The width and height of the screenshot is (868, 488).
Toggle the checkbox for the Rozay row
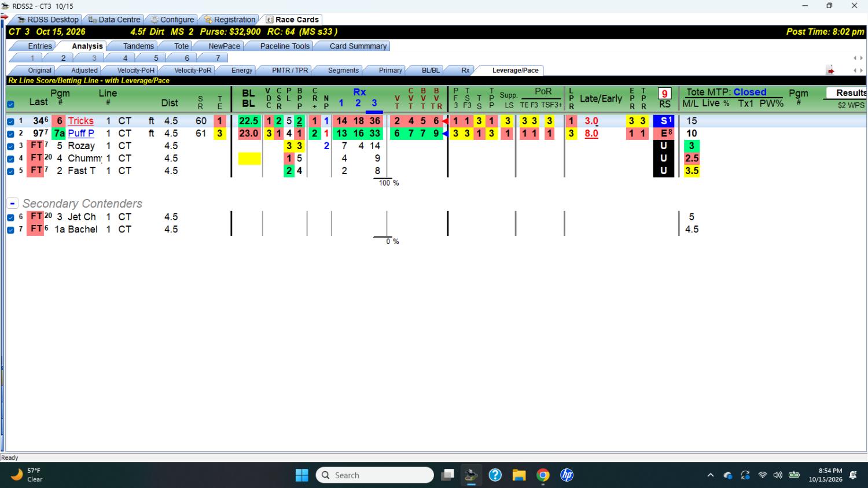pos(10,146)
